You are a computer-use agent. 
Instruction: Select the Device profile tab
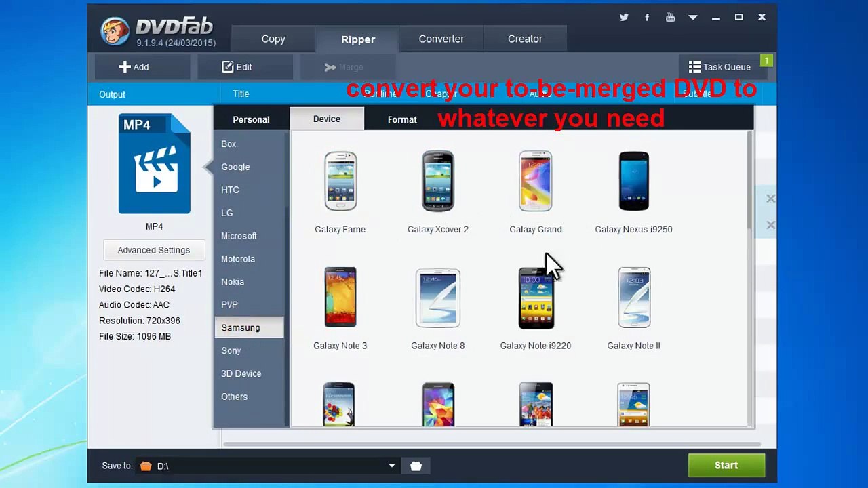(327, 119)
